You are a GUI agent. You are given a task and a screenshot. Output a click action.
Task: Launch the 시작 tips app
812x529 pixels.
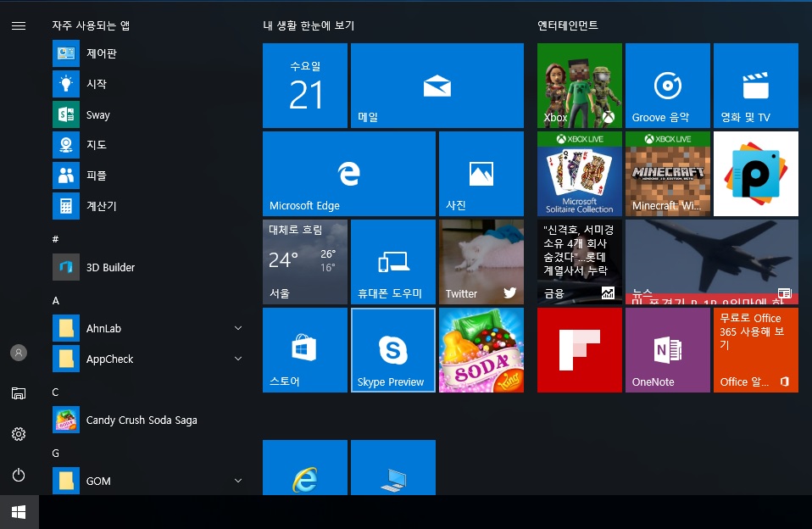(x=147, y=84)
